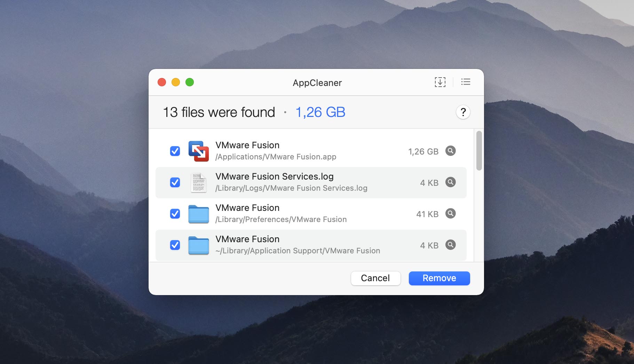Select the '/Applications/VMware Fusion.app' path text
634x364 pixels.
(x=276, y=157)
